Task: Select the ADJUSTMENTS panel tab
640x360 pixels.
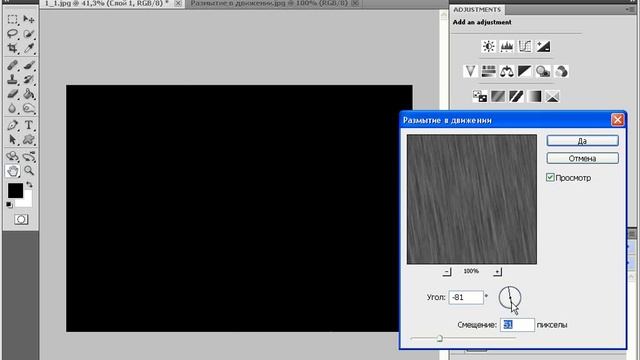Action: coord(477,9)
